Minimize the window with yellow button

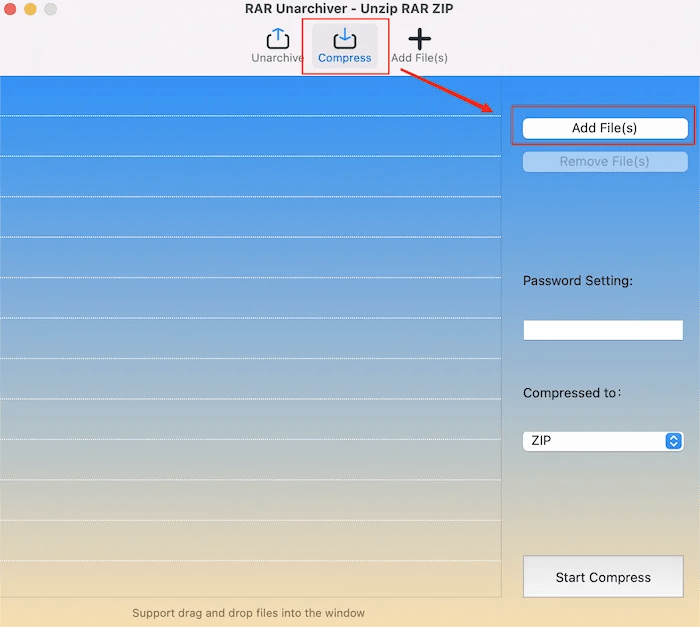coord(30,8)
